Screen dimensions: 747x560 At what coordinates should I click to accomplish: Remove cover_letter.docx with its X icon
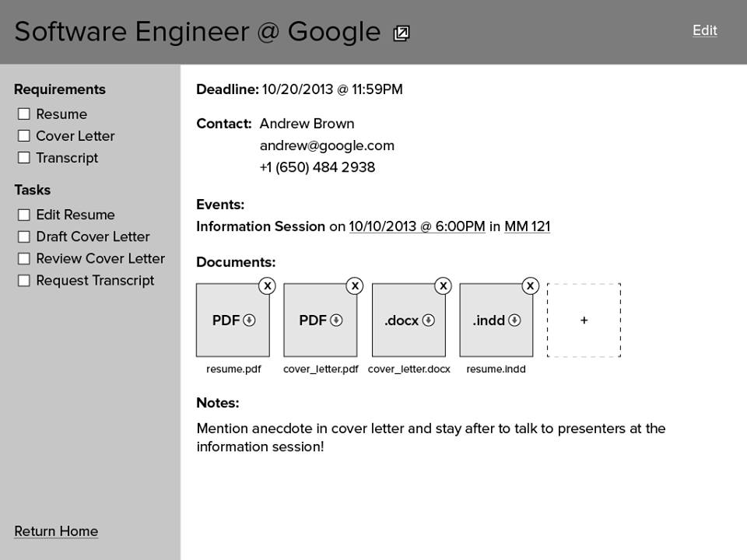(443, 285)
